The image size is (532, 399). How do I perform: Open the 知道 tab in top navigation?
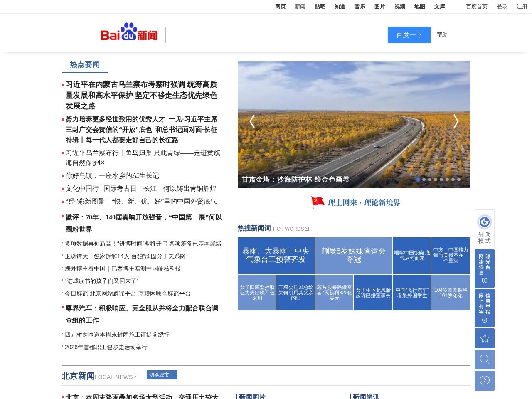pyautogui.click(x=340, y=7)
